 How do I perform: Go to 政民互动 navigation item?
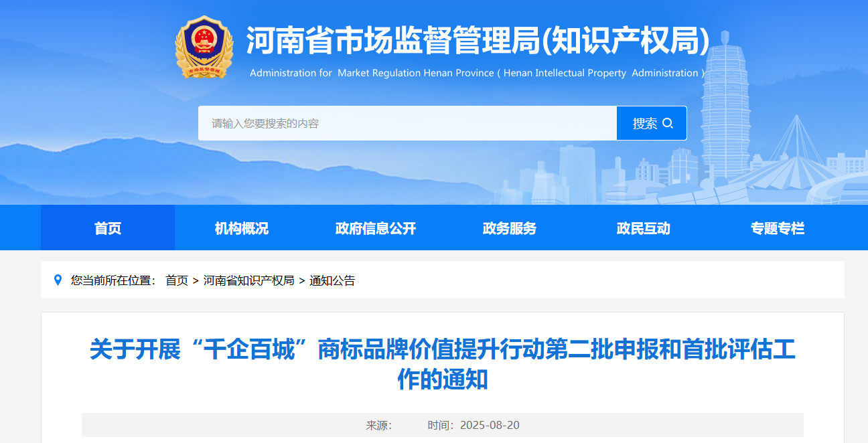[x=644, y=228]
